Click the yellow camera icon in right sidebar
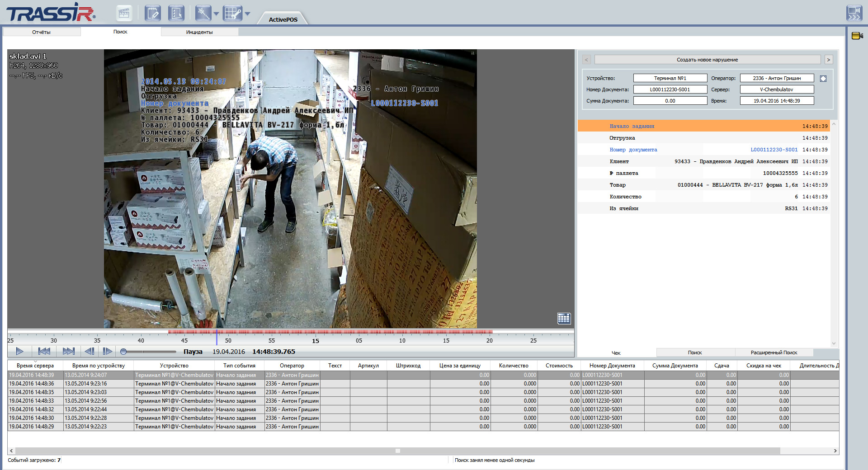Image resolution: width=868 pixels, height=470 pixels. click(x=857, y=36)
